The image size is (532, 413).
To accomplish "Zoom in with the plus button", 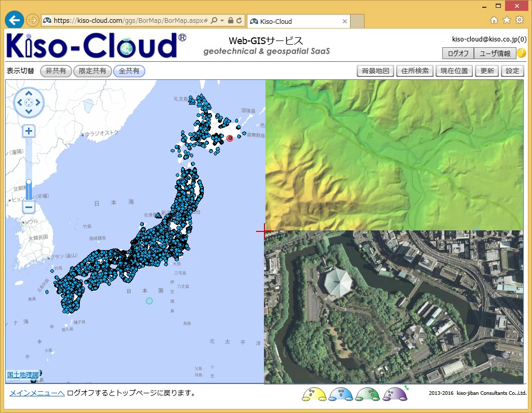I will (x=29, y=131).
